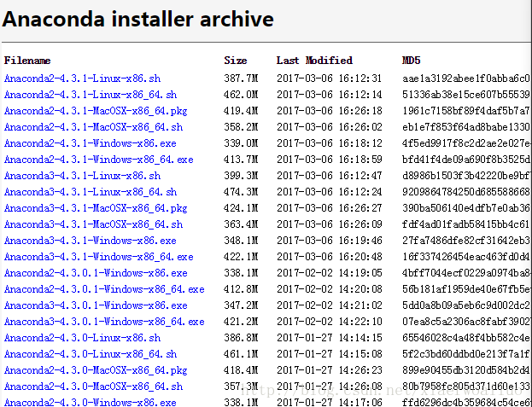This screenshot has width=532, height=407.
Task: Open the Anaconda3-4.3.0.1-Windows-x86.exe link
Action: pos(96,305)
